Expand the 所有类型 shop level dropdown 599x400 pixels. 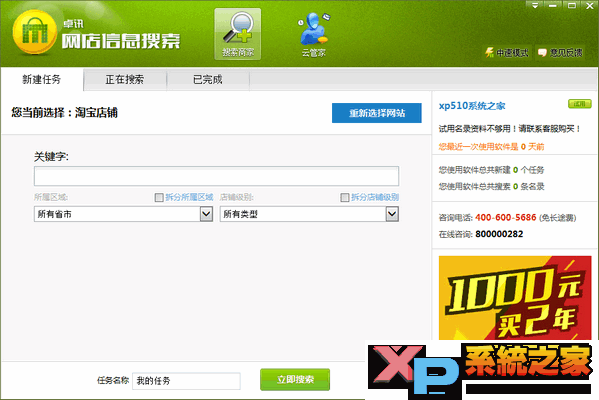(x=392, y=214)
